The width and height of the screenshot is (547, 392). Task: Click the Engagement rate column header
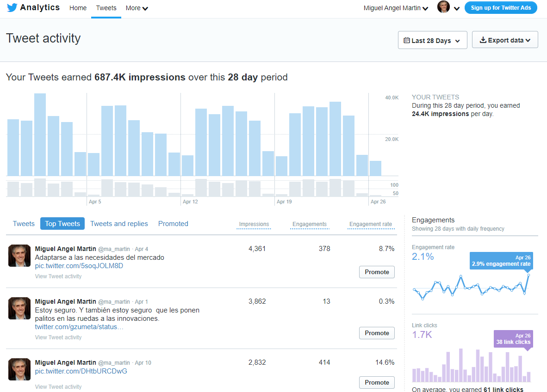(371, 224)
